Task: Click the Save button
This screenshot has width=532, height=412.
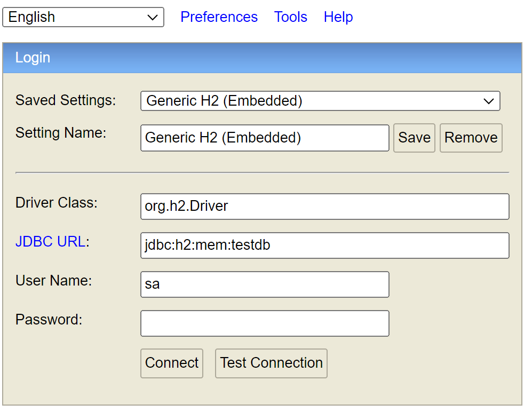Action: point(414,138)
